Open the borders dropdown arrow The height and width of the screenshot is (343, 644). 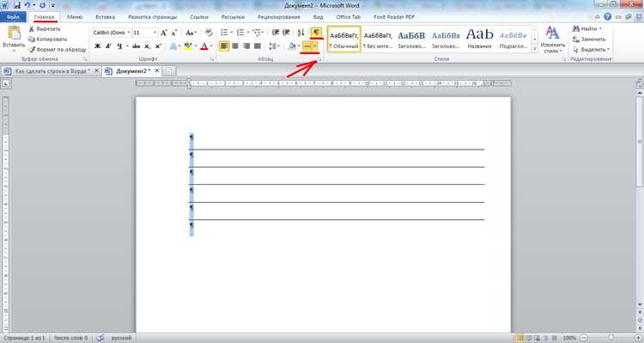point(315,46)
